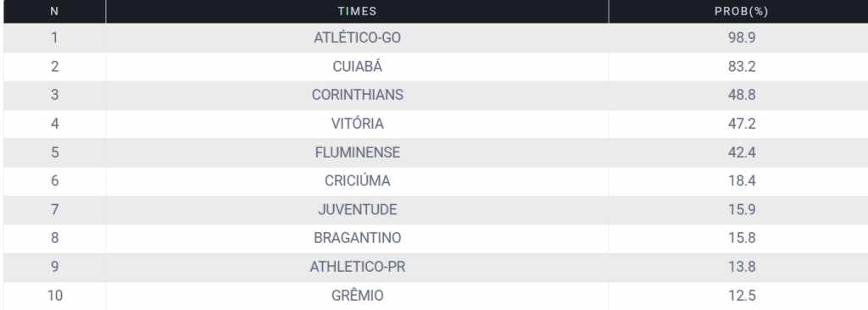Select the 83.2 probability cell
The image size is (868, 310).
coord(742,66)
